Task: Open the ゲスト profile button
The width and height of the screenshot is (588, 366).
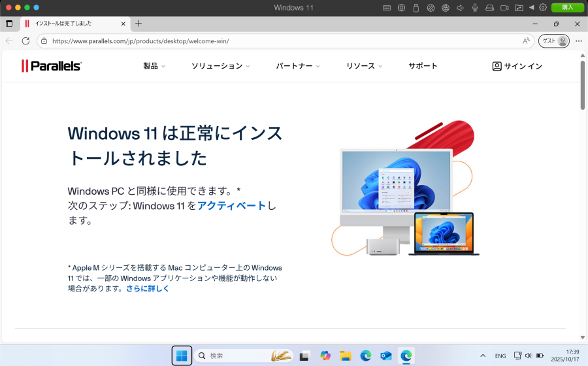Action: [x=554, y=41]
